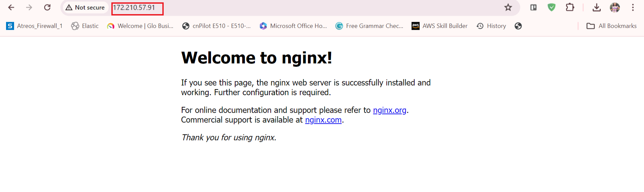Follow the nginx.com link
The height and width of the screenshot is (192, 644).
tap(323, 120)
